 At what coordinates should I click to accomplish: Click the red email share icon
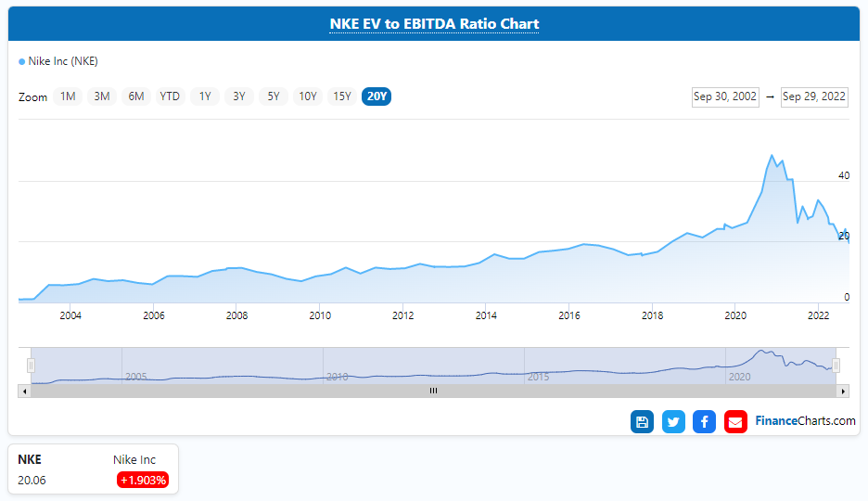pos(735,422)
